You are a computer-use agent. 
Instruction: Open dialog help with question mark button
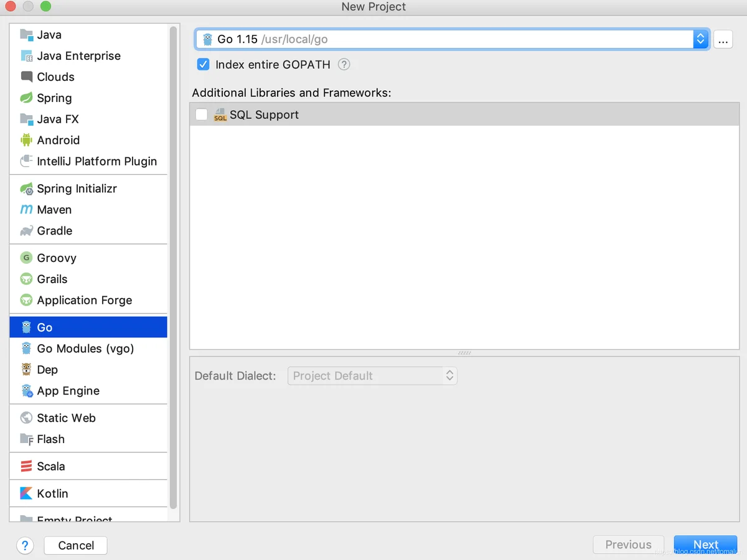pyautogui.click(x=25, y=546)
